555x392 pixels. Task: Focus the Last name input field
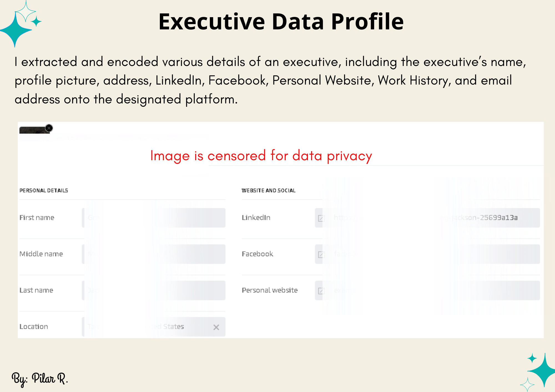[x=154, y=291]
